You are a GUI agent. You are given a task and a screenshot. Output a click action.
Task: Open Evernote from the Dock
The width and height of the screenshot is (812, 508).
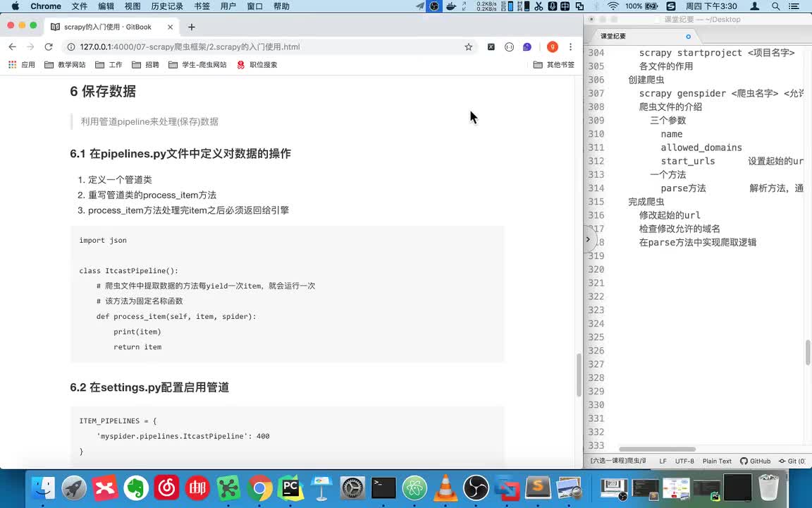pos(136,488)
